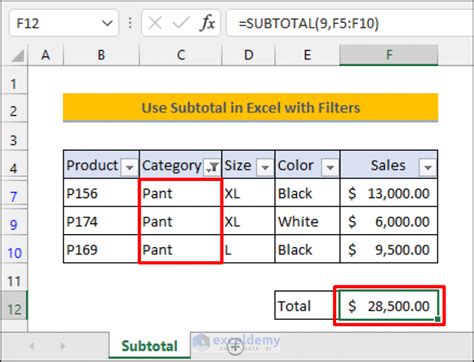Click the XL size cell for P174
Image resolution: width=474 pixels, height=362 pixels.
[x=248, y=221]
